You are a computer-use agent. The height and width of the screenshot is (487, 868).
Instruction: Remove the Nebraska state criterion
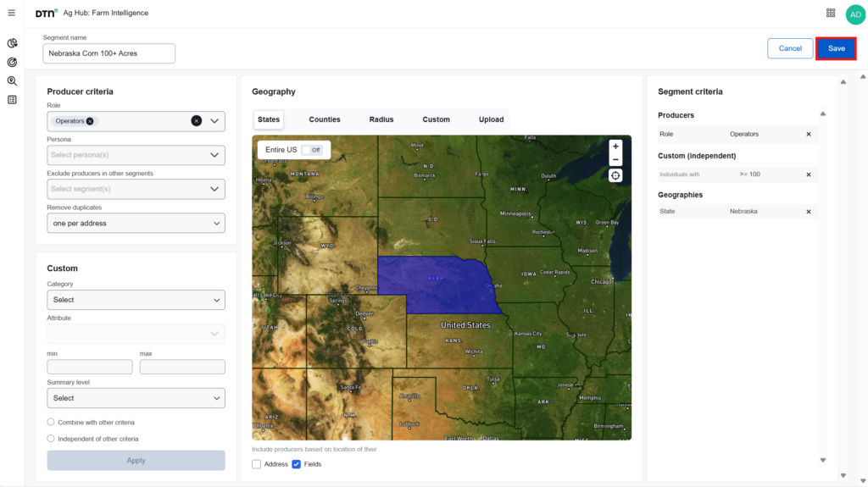coord(808,212)
